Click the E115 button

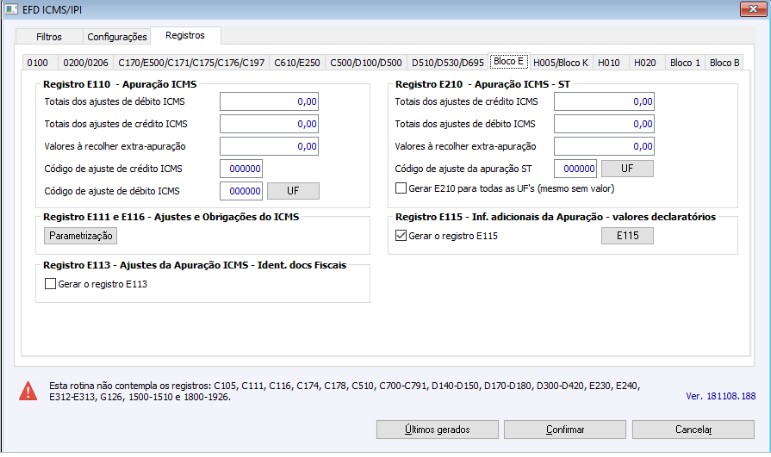pyautogui.click(x=627, y=236)
